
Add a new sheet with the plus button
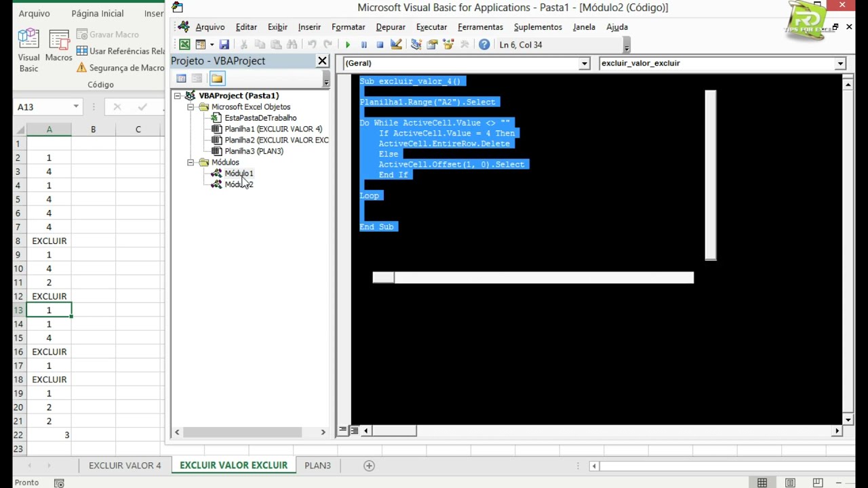click(x=369, y=466)
